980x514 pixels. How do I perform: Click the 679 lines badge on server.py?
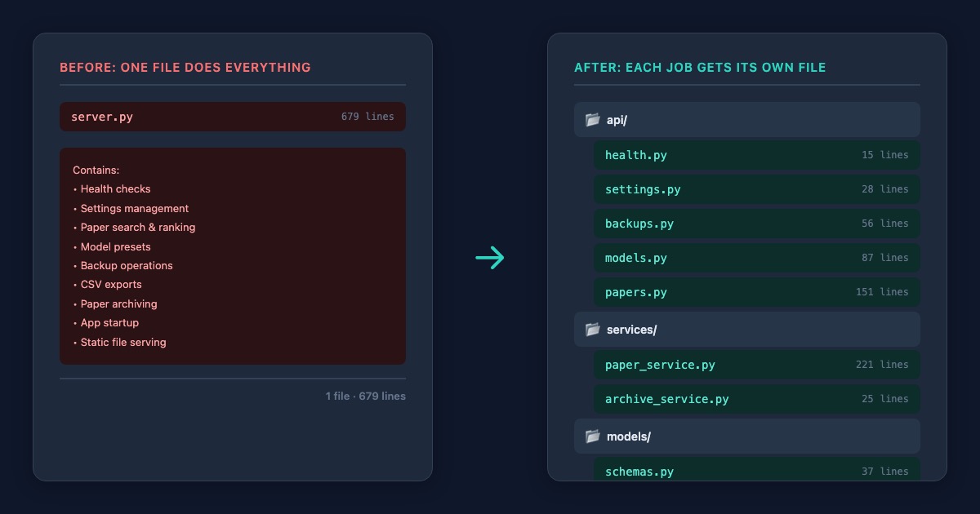click(367, 116)
